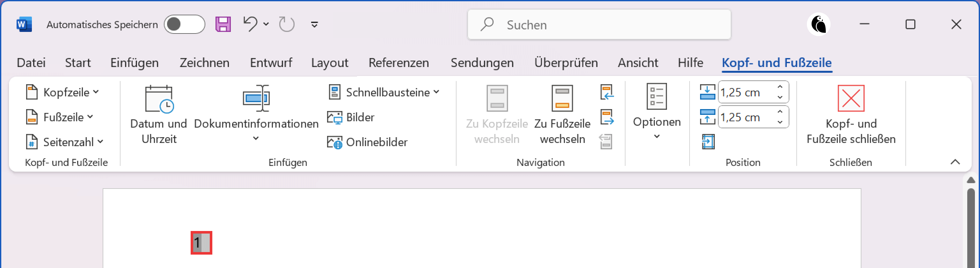Screen dimensions: 980x268
Task: Click into the Suchen search box
Action: pyautogui.click(x=599, y=25)
